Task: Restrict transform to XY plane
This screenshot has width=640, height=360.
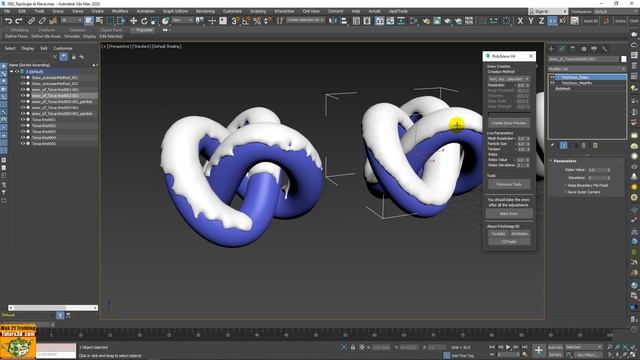Action: 552,21
